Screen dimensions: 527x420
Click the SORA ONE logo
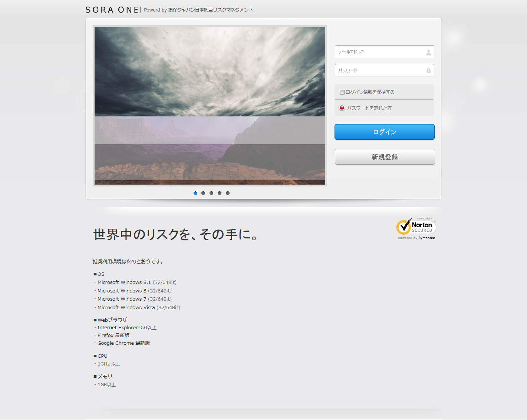point(112,10)
